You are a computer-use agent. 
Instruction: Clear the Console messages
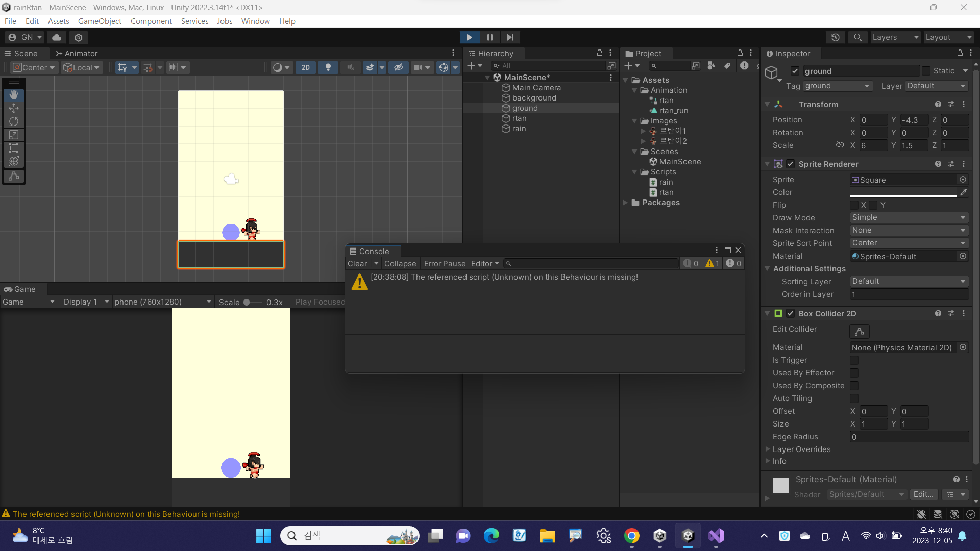357,264
